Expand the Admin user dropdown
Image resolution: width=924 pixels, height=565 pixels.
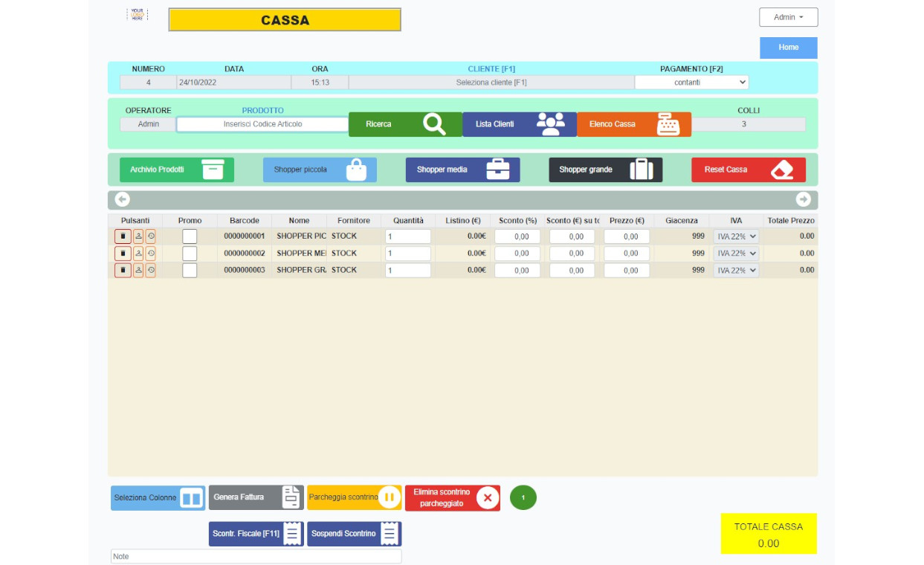click(789, 17)
